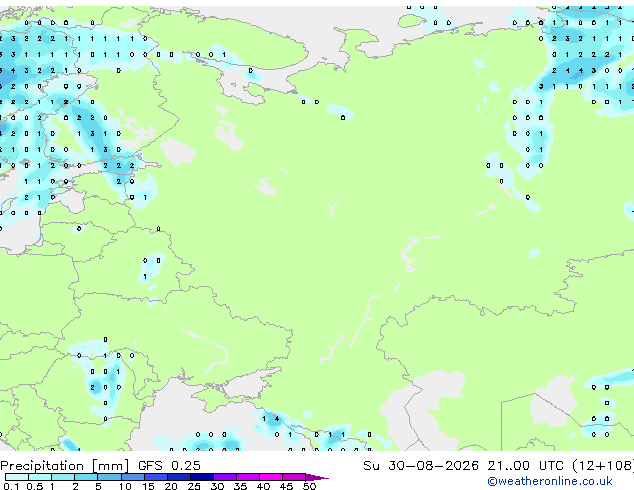
Task: Click the '25' legend scale value
Action: click(194, 486)
